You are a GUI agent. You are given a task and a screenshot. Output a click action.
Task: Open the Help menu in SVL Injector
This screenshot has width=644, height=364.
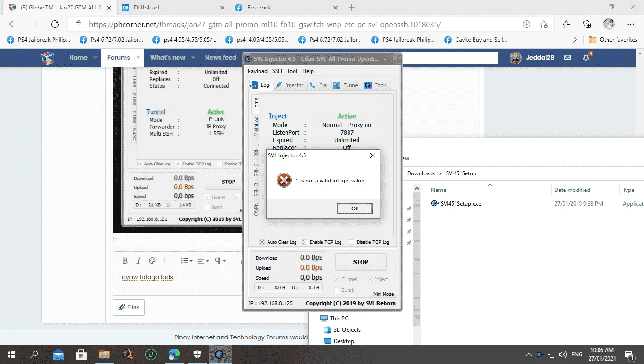click(x=308, y=71)
